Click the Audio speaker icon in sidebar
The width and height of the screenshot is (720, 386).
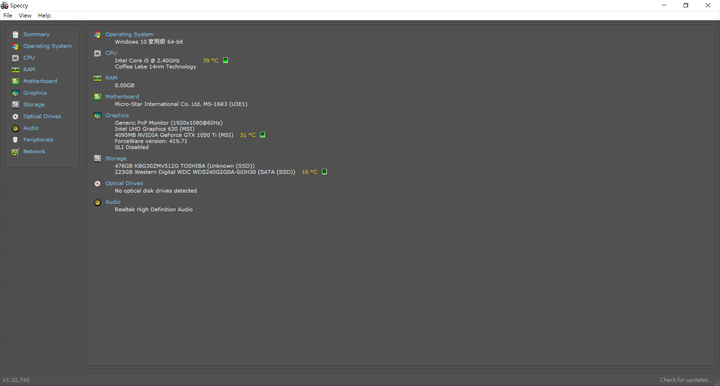[x=15, y=128]
